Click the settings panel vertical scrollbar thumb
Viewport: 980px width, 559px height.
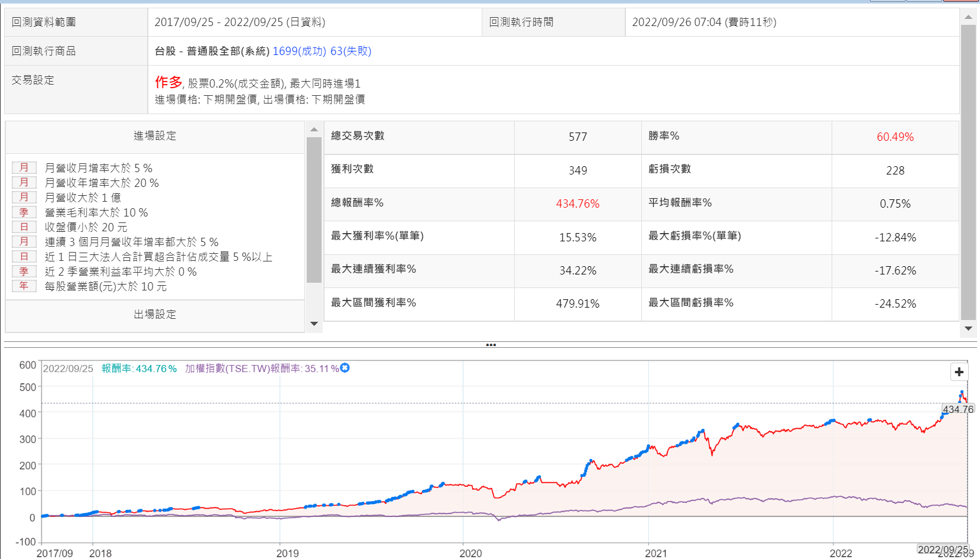pyautogui.click(x=314, y=210)
